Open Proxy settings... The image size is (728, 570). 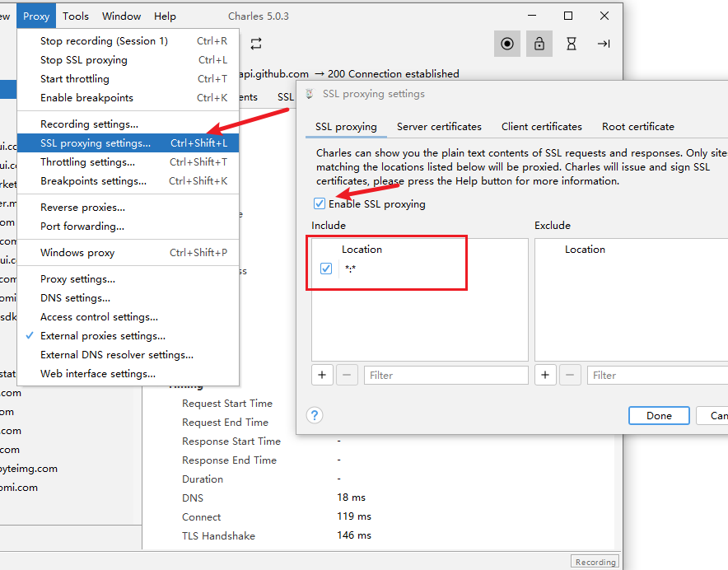[128, 279]
